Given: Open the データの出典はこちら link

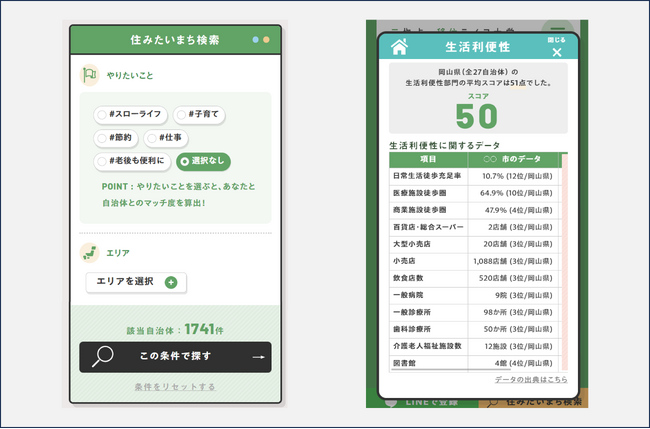Looking at the screenshot, I should [531, 379].
